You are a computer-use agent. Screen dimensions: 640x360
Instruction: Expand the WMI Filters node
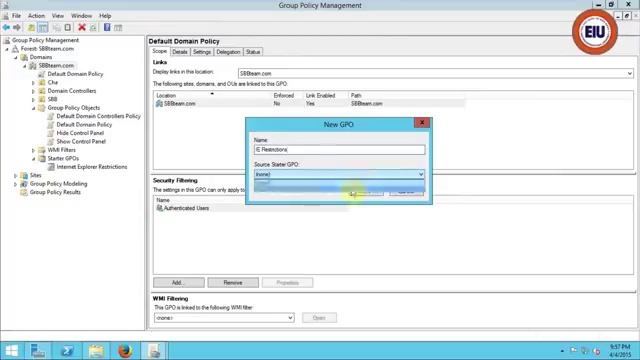33,150
